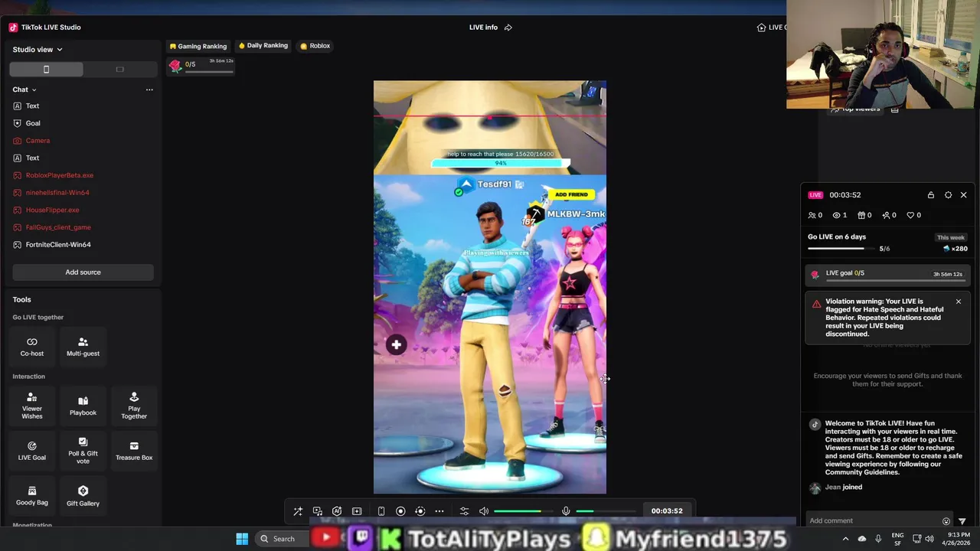Open the Daily Ranking tab
Viewport: 980px width, 551px height.
point(263,46)
